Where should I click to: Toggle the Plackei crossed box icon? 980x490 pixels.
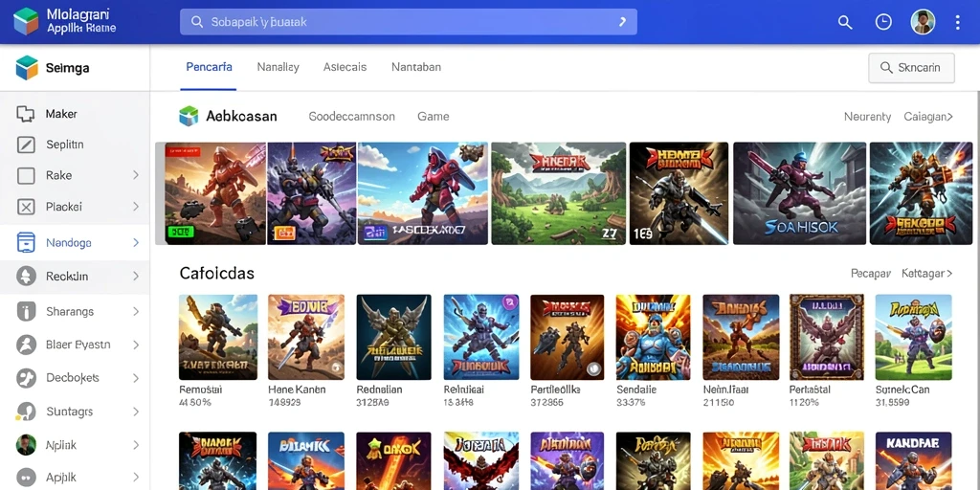coord(26,207)
